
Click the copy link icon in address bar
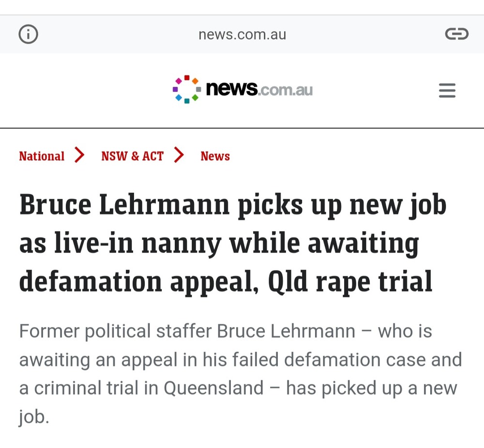pyautogui.click(x=456, y=34)
